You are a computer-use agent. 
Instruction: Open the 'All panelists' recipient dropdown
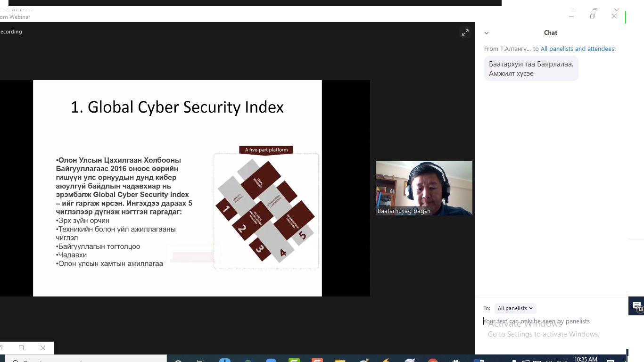[x=515, y=308]
